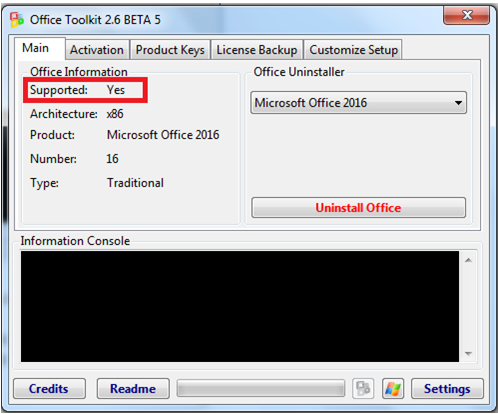Click the Supported: Yes highlighted field
Screen dimensions: 498x414
(x=85, y=90)
